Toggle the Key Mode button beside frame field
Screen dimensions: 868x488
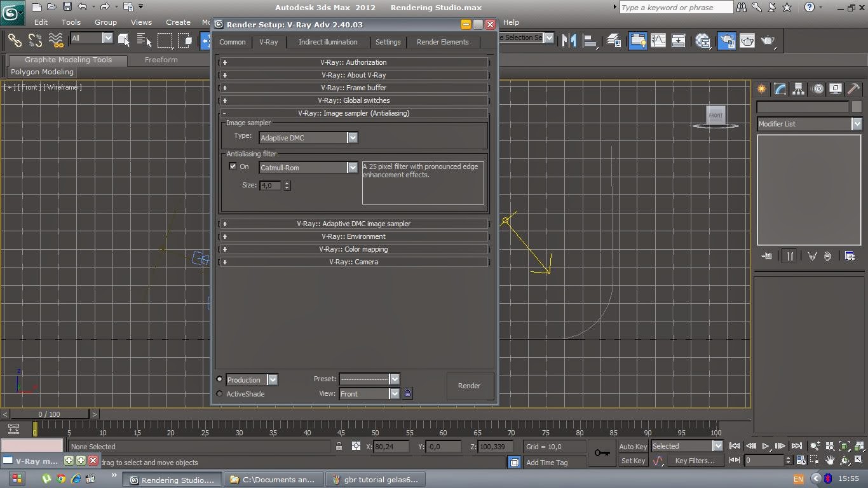pos(735,460)
